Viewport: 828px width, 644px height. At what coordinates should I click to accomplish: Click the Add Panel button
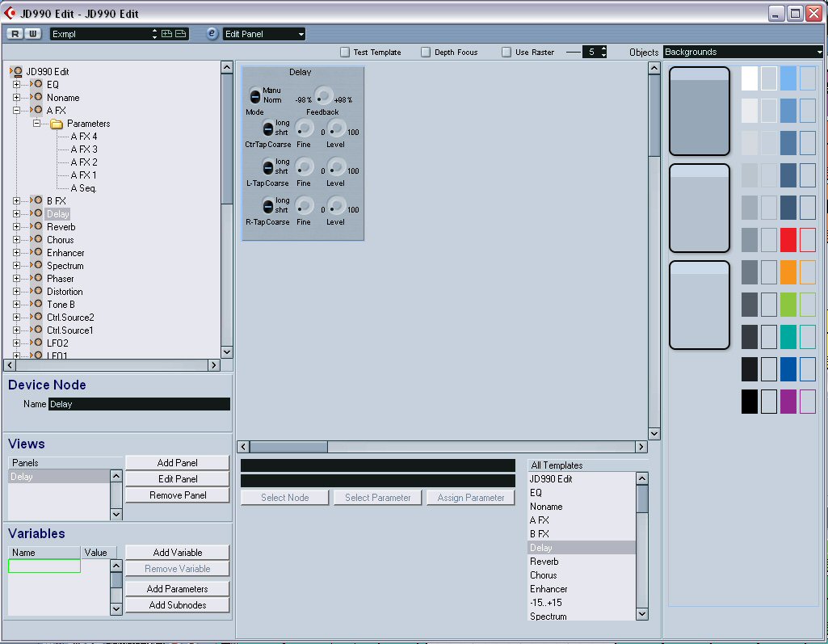click(x=178, y=463)
